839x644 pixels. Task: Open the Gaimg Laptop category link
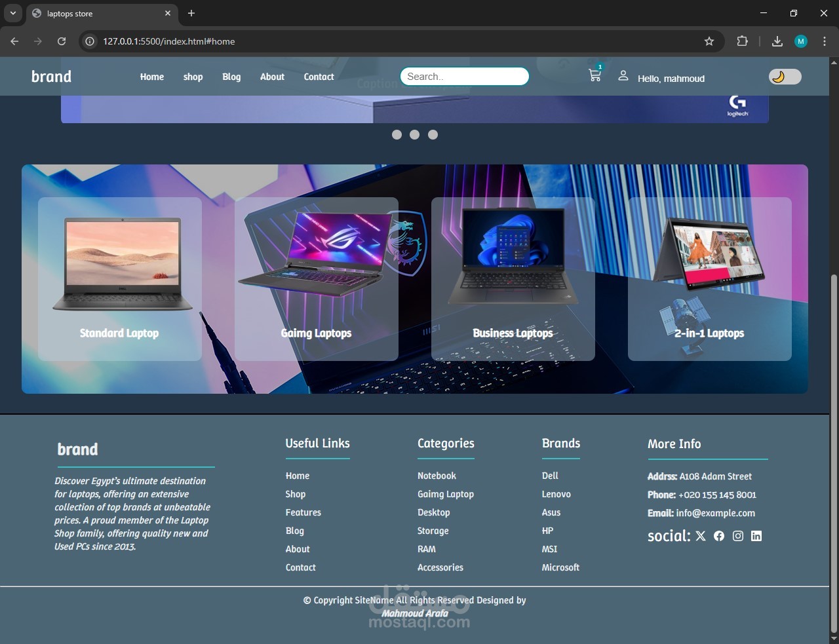click(x=446, y=494)
